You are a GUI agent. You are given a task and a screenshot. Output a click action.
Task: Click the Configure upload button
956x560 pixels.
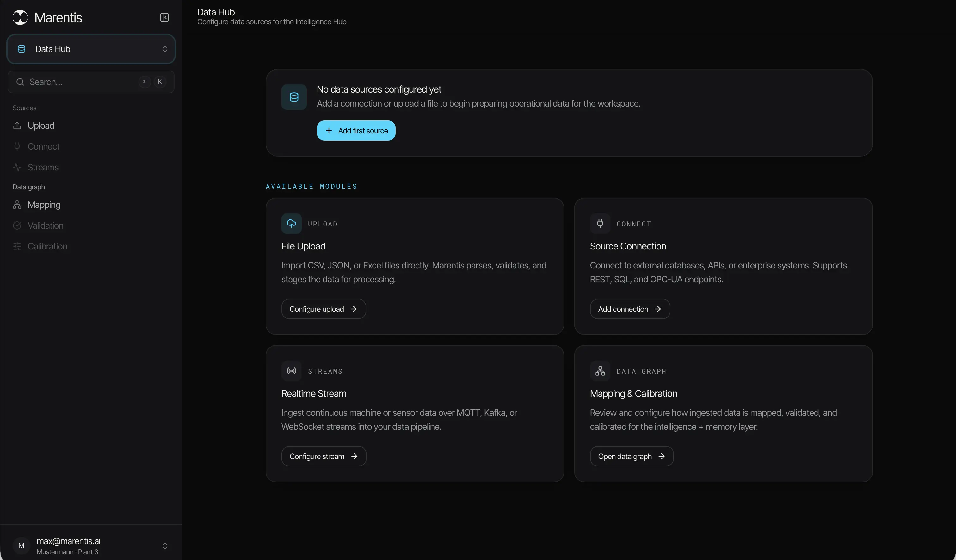pyautogui.click(x=324, y=309)
